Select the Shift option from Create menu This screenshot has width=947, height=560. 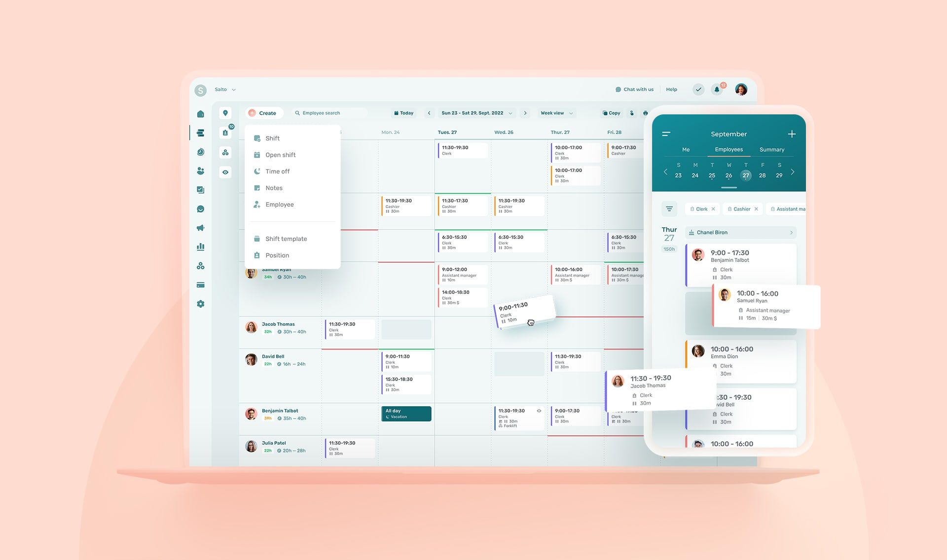point(272,138)
